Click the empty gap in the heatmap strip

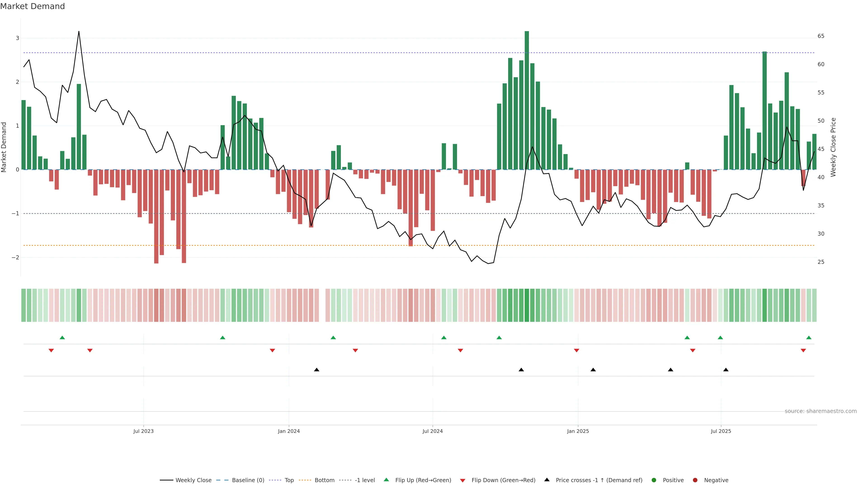[x=322, y=305]
